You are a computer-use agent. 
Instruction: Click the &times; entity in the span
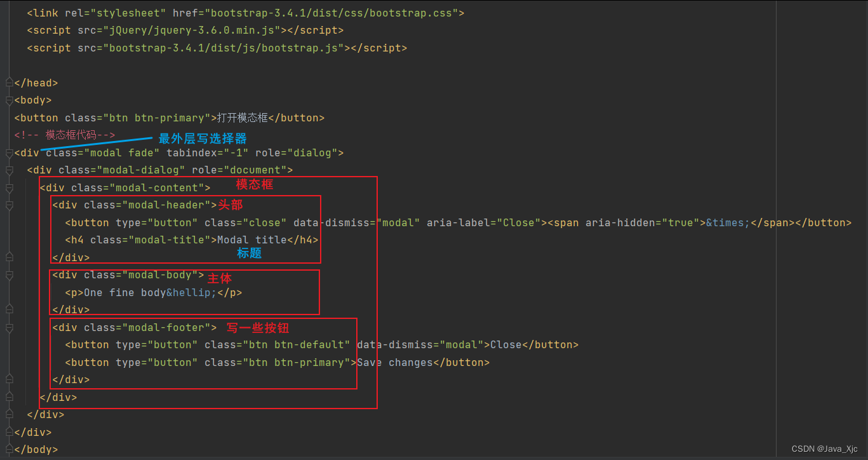point(728,223)
